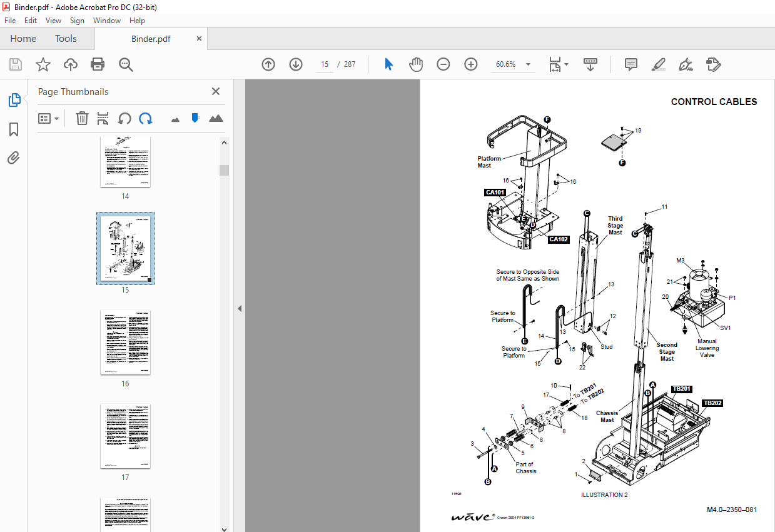Image resolution: width=775 pixels, height=532 pixels.
Task: Rotate the selected page counterclockwise
Action: tap(124, 118)
